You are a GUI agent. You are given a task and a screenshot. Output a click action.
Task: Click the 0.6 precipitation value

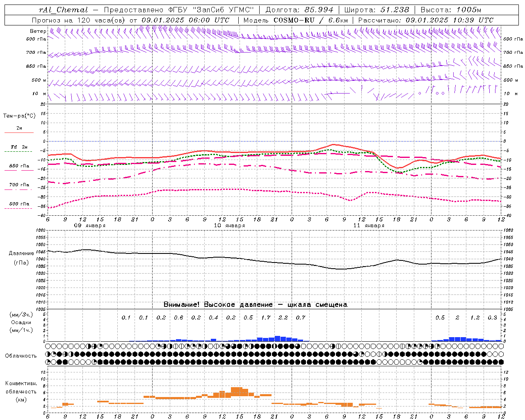178,318
